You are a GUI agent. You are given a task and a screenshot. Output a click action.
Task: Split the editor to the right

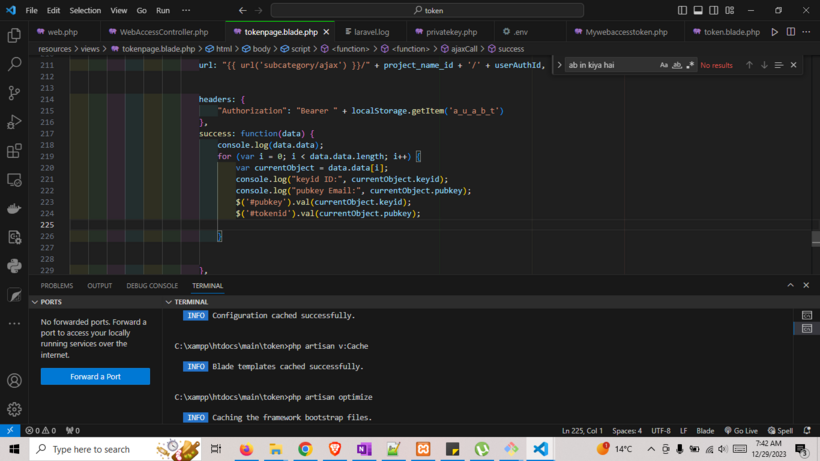[x=790, y=32]
